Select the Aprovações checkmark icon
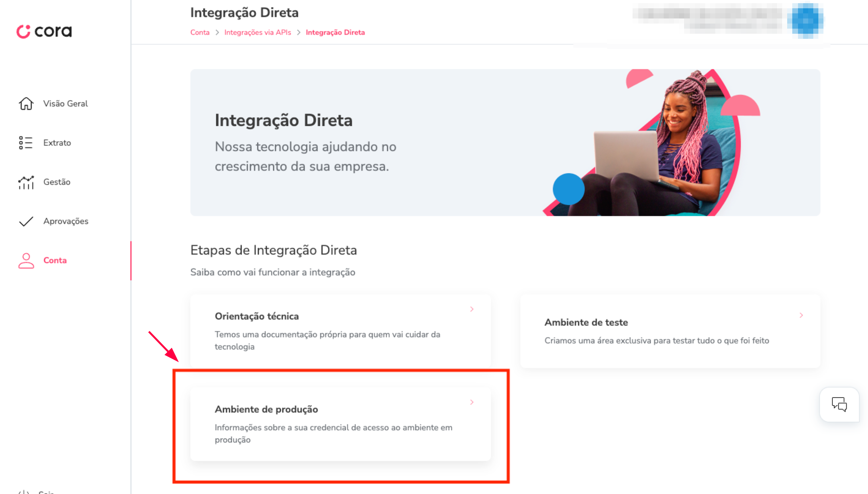868x494 pixels. pos(26,221)
